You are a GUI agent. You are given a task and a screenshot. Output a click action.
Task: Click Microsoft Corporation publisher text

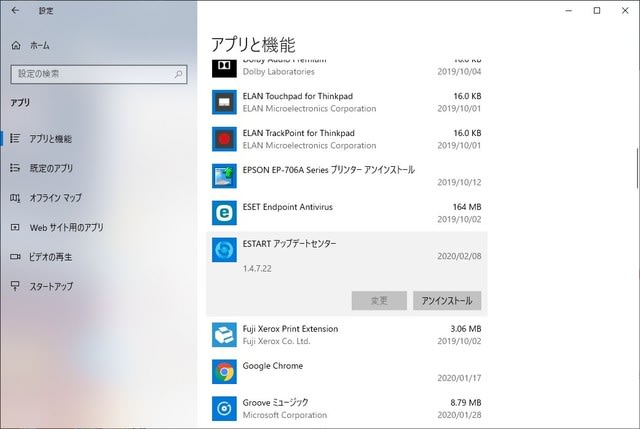coord(285,415)
